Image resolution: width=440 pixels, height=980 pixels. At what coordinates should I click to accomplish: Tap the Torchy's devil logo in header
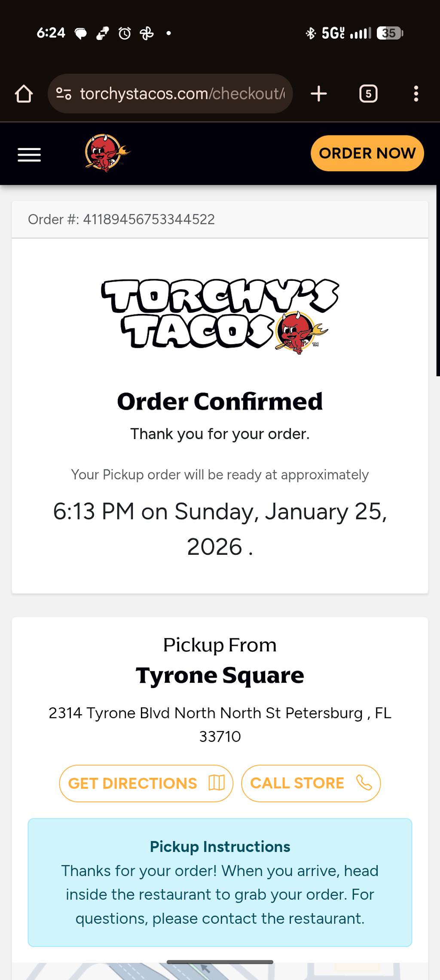107,153
